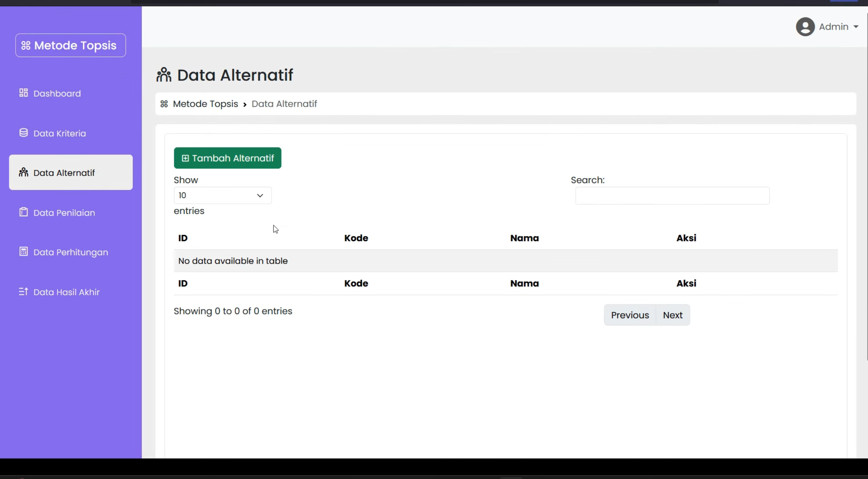868x479 pixels.
Task: Select Data Alternatif sidebar item
Action: [71, 172]
